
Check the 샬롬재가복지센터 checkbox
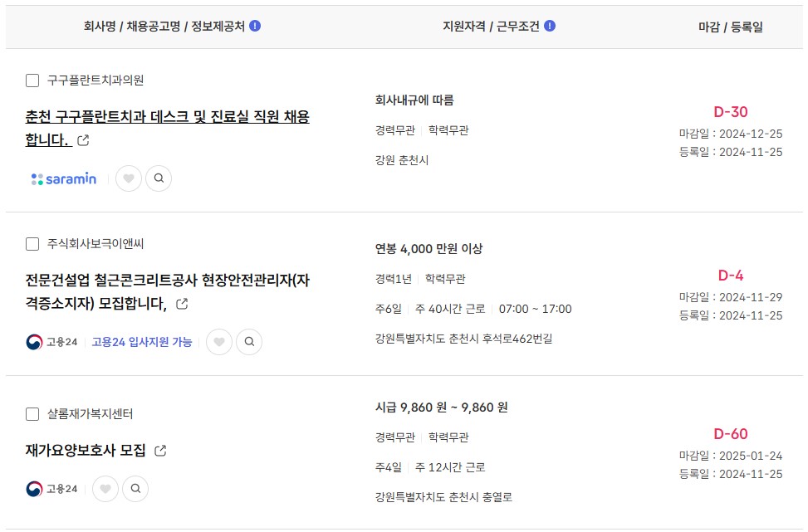32,414
